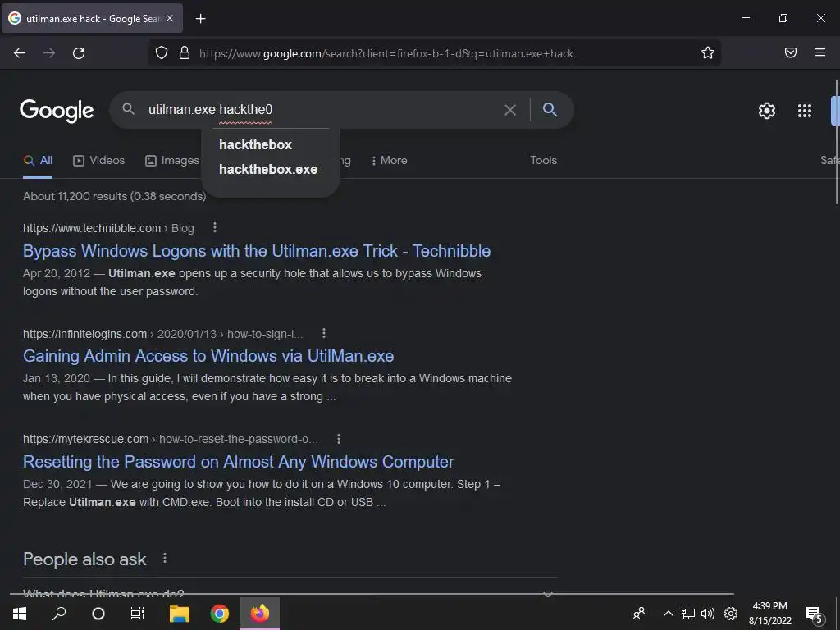
Task: Go back to the previous page
Action: point(20,53)
